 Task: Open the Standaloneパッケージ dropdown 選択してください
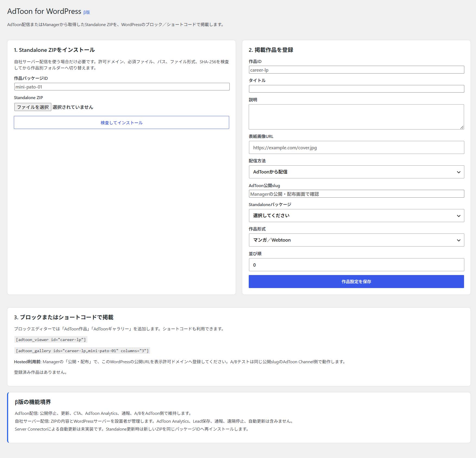click(x=356, y=216)
